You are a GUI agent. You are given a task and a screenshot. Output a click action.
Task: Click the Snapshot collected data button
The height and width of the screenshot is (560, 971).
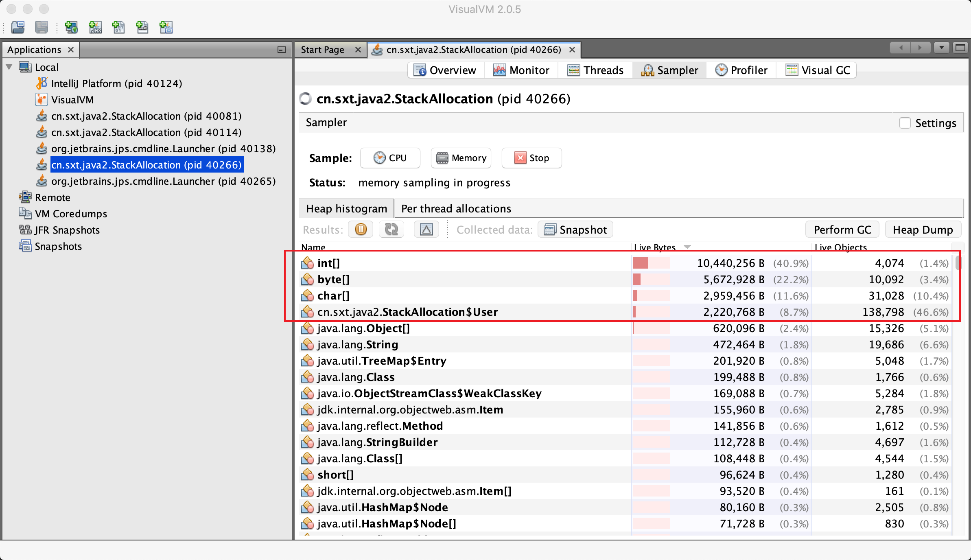576,230
